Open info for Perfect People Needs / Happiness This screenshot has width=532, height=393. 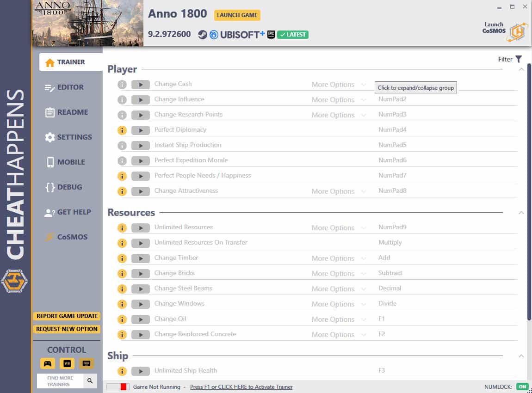(x=122, y=176)
